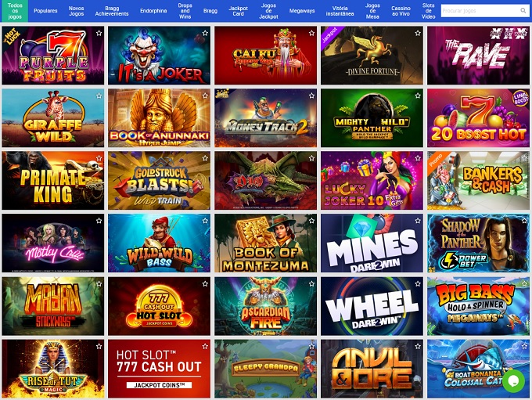Click star icon on Cai Fu game

[311, 33]
